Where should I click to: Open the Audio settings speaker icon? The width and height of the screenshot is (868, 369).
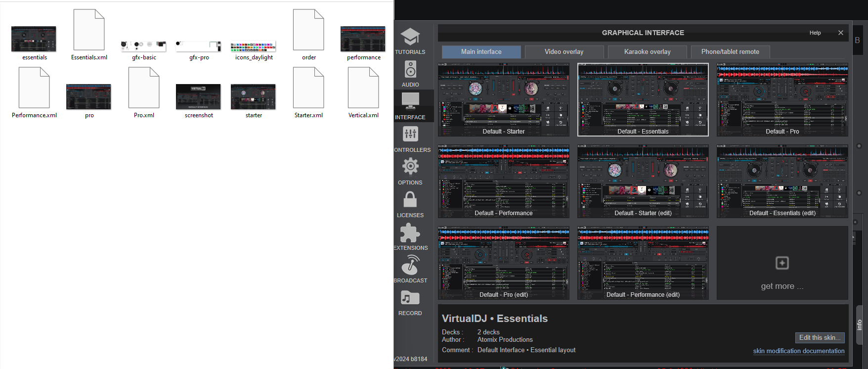coord(410,70)
